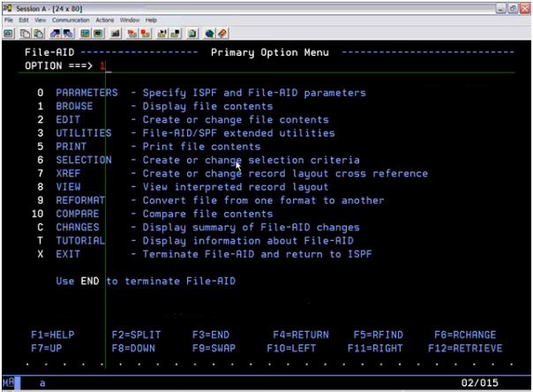Click the F11=RIGHT function key label

pos(375,349)
